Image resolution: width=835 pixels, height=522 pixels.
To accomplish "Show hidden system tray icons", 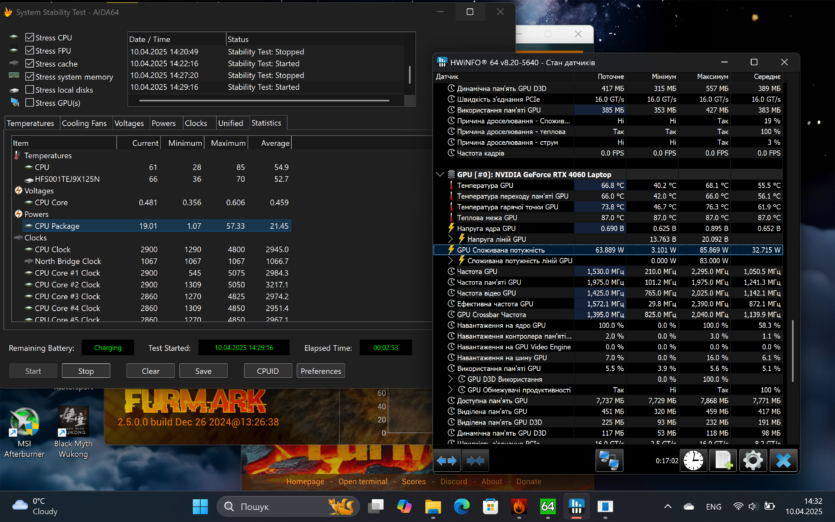I will [668, 507].
